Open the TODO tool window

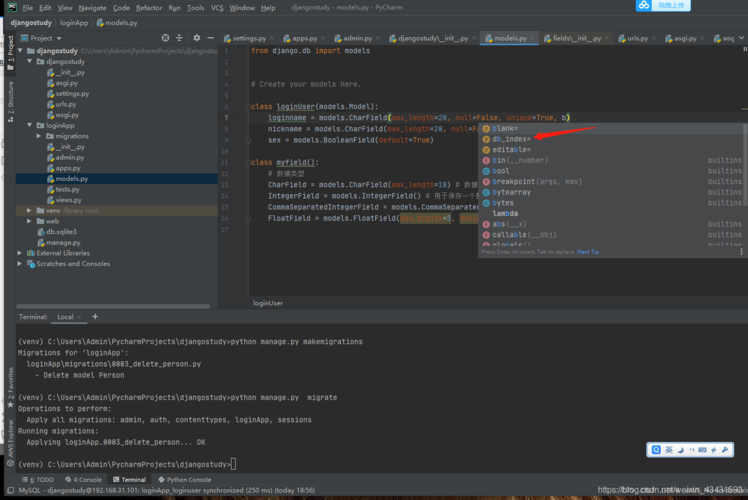point(38,479)
